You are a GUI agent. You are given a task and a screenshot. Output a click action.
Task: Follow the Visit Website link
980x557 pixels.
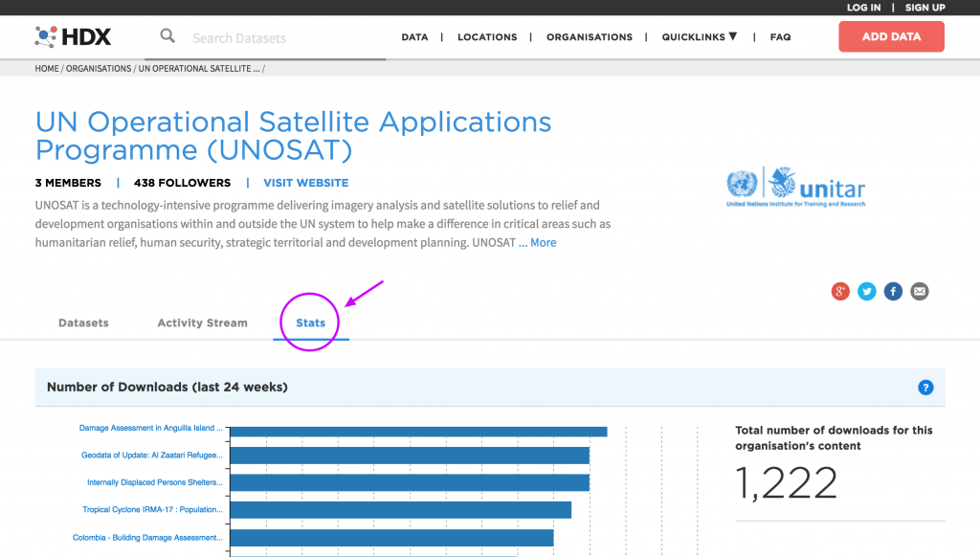(306, 183)
